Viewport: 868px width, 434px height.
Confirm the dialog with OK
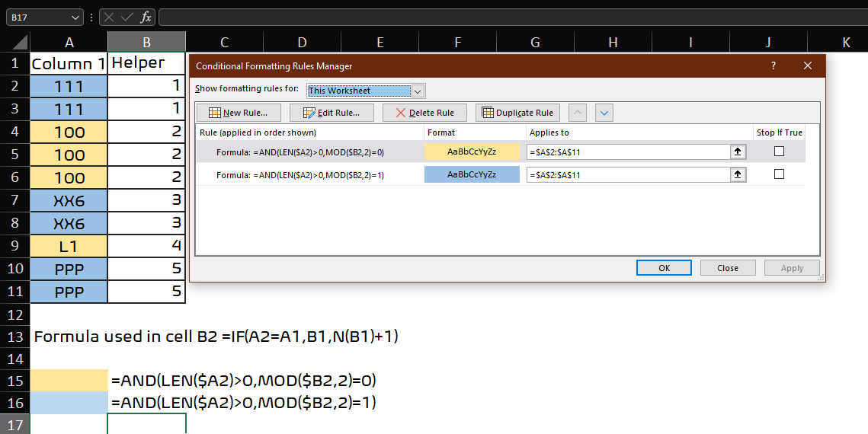click(664, 267)
